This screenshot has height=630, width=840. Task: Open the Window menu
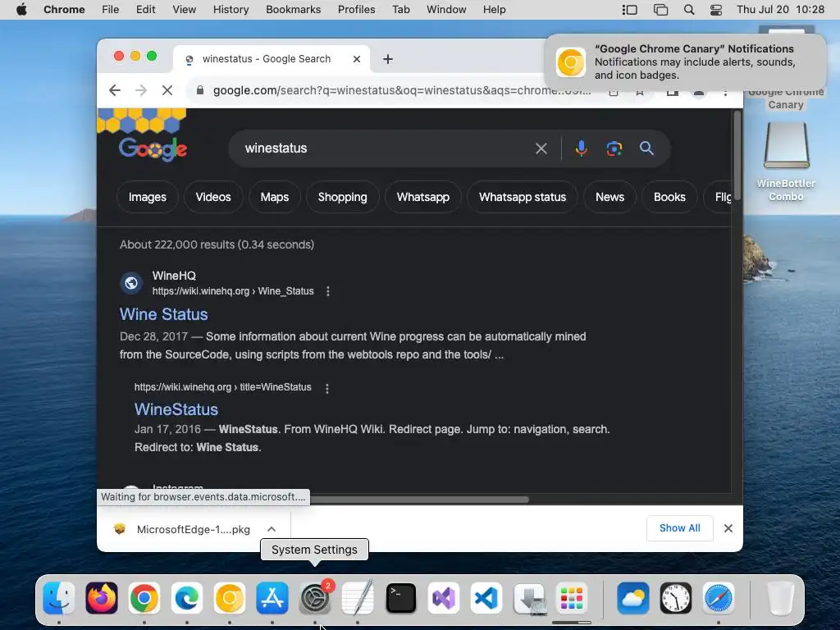(x=446, y=10)
